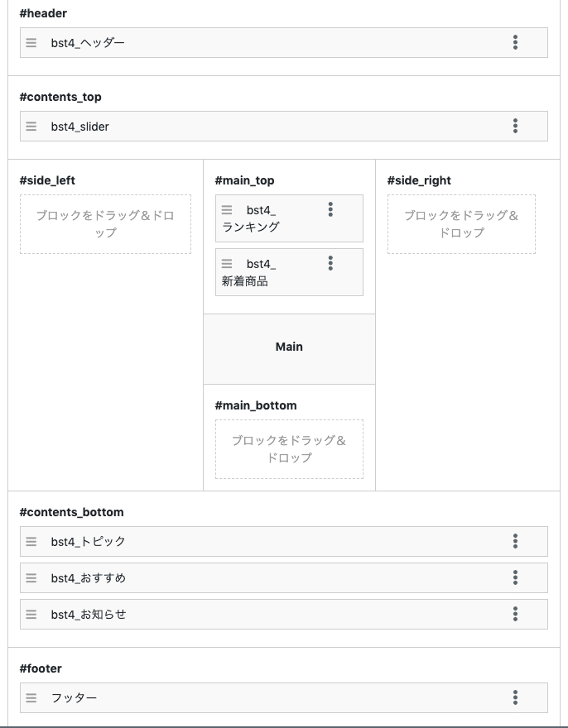This screenshot has height=728, width=568.
Task: Open the options menu of bst4_ヘッダー block
Action: click(x=515, y=42)
